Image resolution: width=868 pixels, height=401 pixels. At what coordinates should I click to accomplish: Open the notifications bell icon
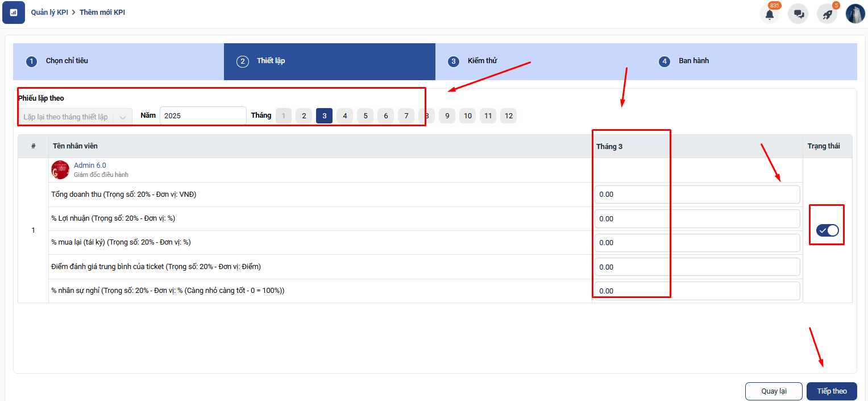click(770, 14)
